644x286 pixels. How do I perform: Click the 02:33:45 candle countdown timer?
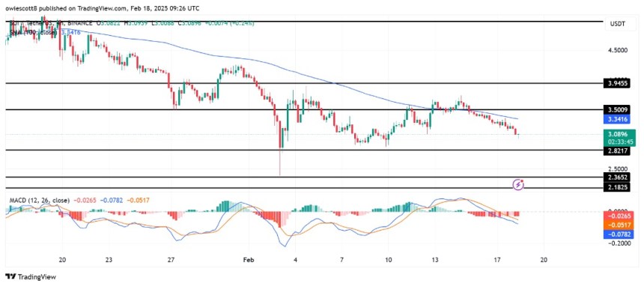[x=620, y=142]
